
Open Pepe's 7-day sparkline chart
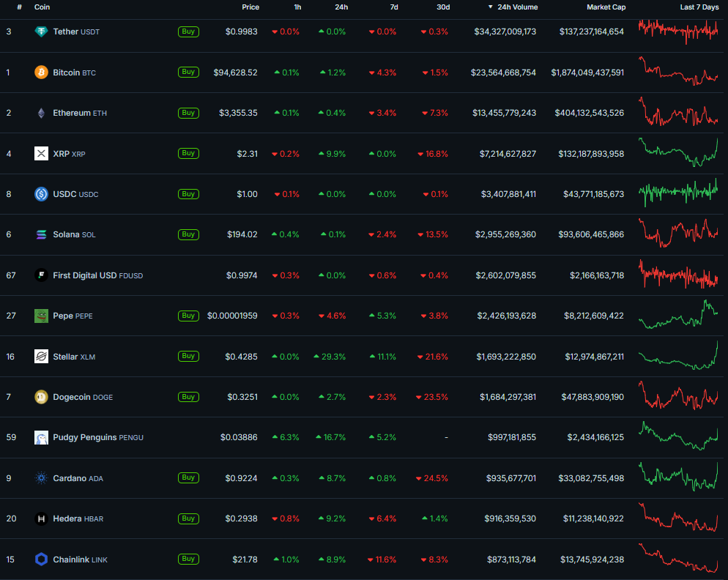pos(678,314)
